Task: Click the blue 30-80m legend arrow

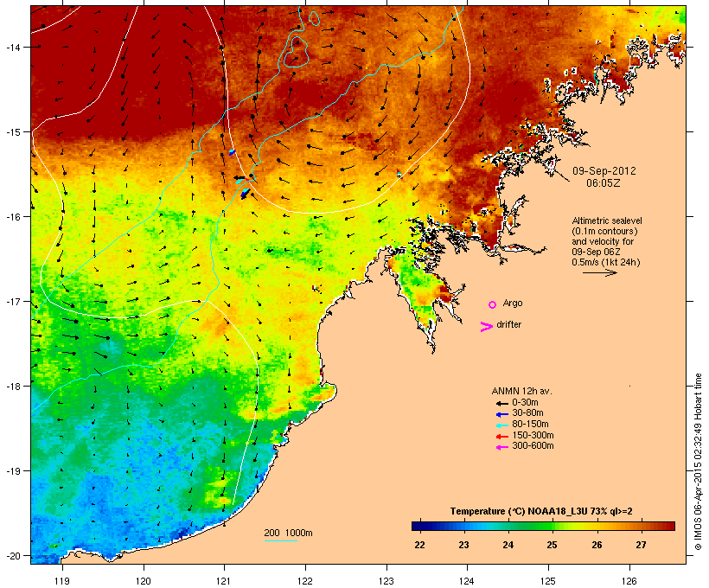Action: coord(502,414)
